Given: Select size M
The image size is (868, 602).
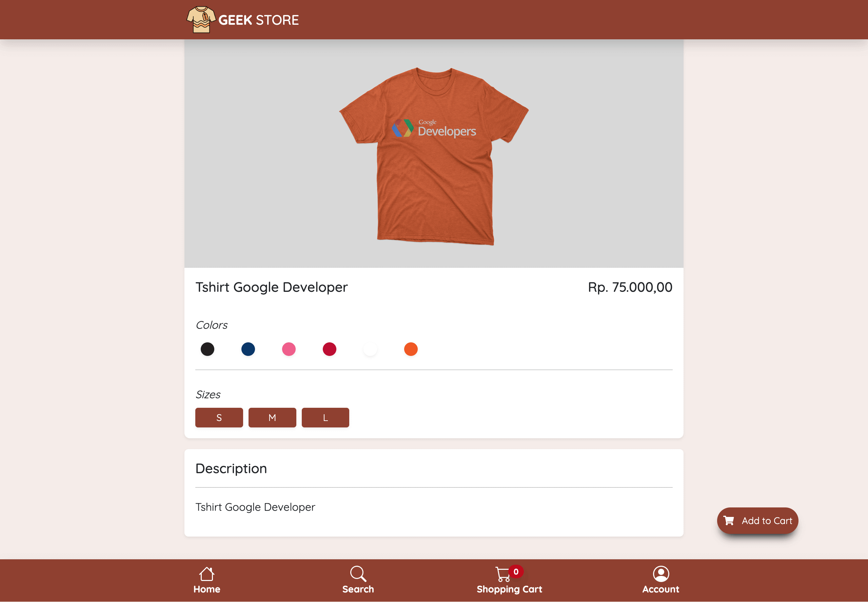Looking at the screenshot, I should pos(272,418).
